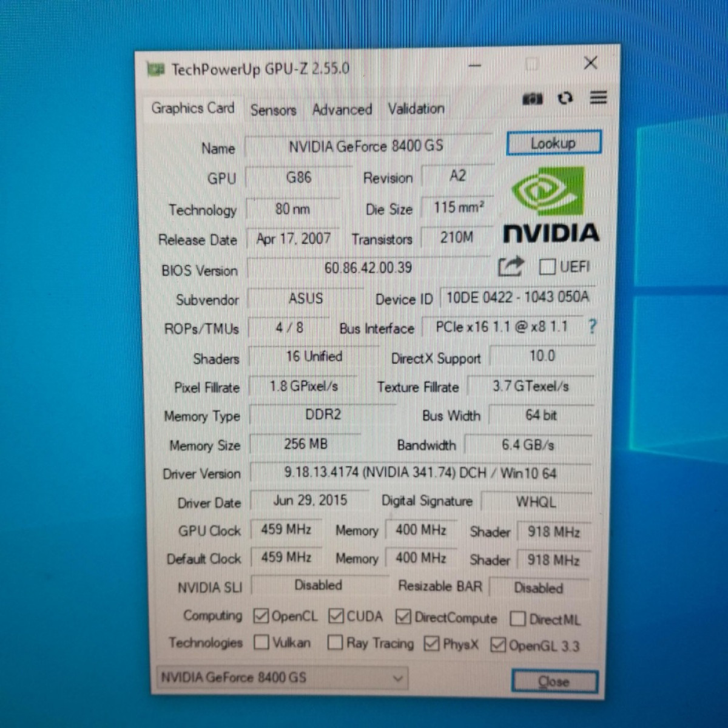Image resolution: width=728 pixels, height=728 pixels.
Task: Click the DirectX Support value 10.0
Action: (542, 356)
